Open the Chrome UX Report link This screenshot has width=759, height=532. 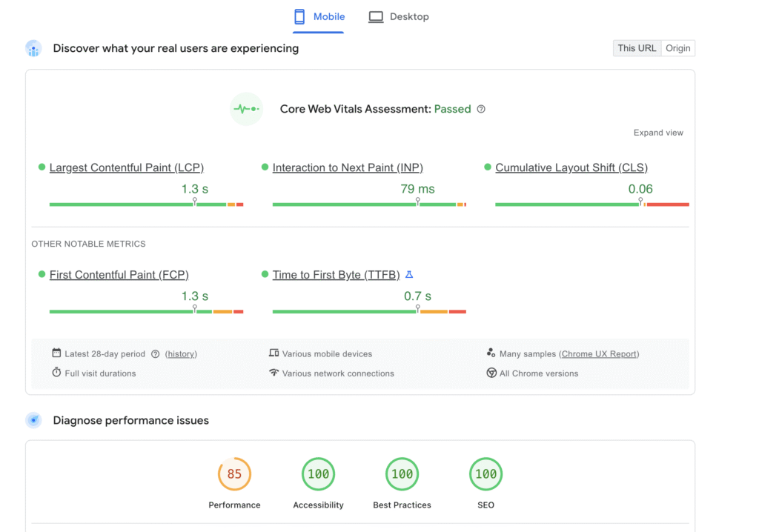(599, 354)
